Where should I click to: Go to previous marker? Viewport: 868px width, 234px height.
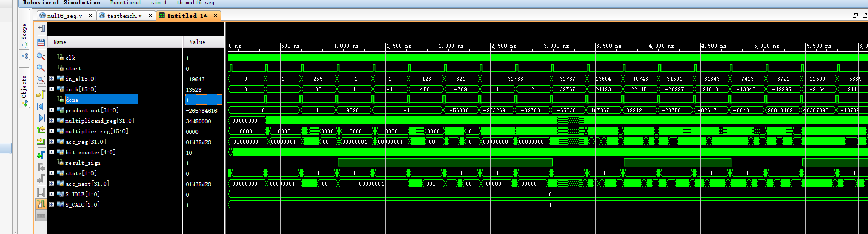coord(41,167)
